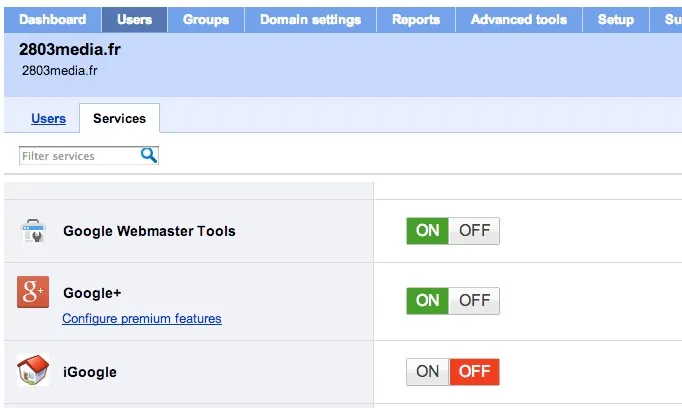
Task: Click the Google Webmaster Tools icon
Action: 33,231
